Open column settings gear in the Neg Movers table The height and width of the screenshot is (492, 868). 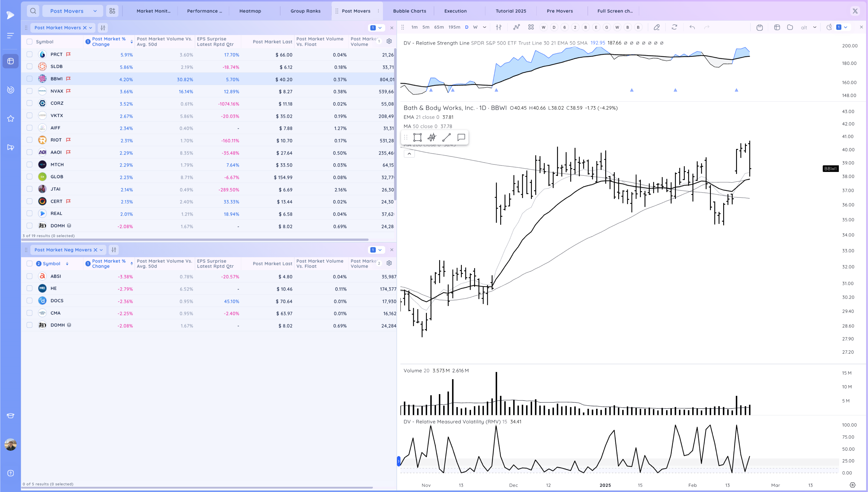[x=389, y=263]
